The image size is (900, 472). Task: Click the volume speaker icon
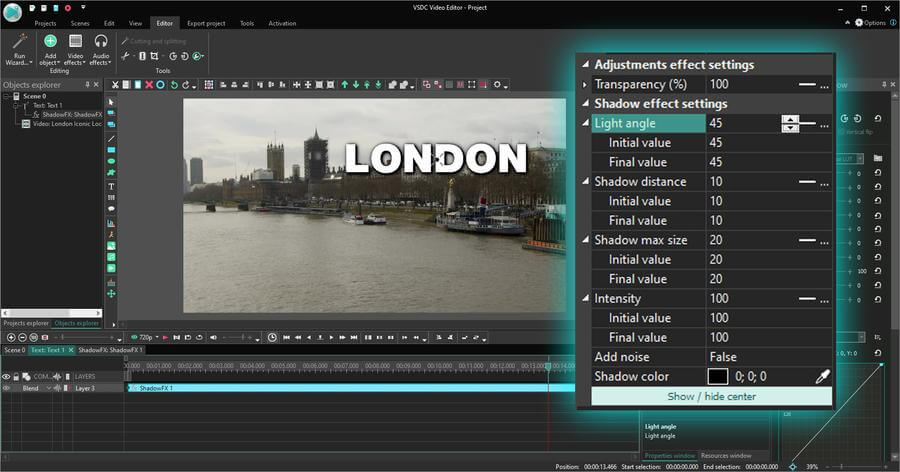(214, 338)
